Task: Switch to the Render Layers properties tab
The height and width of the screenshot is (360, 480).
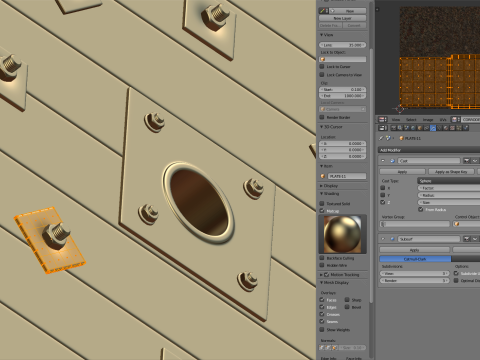Action: (x=400, y=128)
